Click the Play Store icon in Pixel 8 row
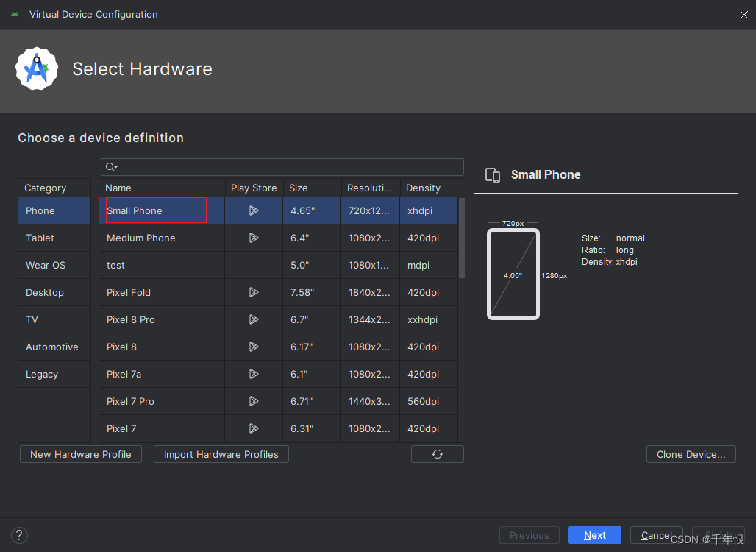Viewport: 756px width, 552px height. [254, 347]
